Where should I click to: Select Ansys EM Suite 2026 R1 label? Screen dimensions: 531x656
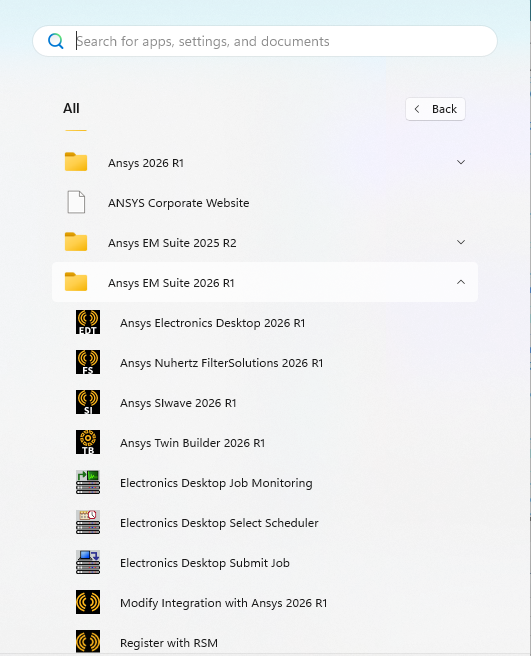point(171,283)
